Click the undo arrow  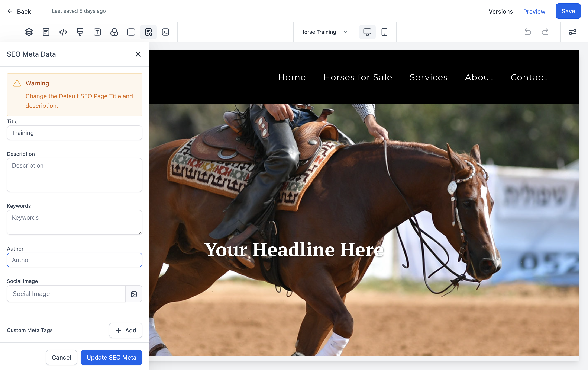(528, 32)
